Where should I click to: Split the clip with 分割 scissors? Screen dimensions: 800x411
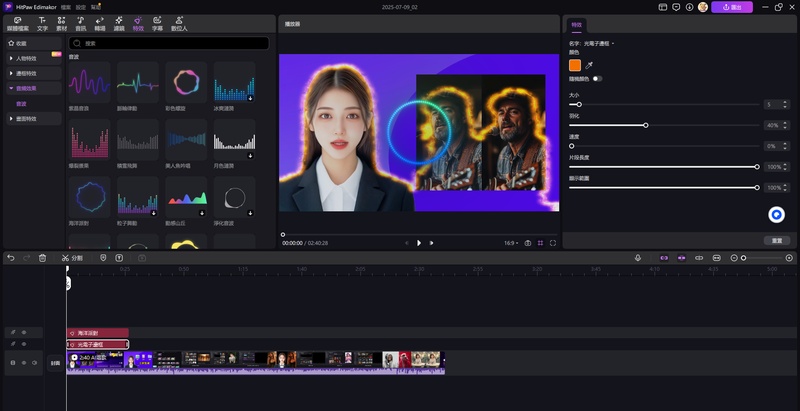coord(71,258)
